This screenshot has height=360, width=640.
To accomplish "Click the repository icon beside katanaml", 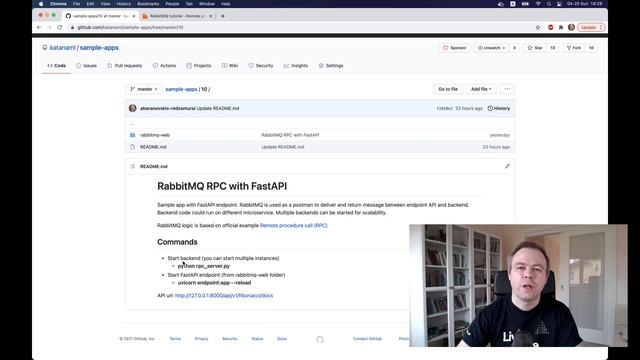I will [x=44, y=48].
